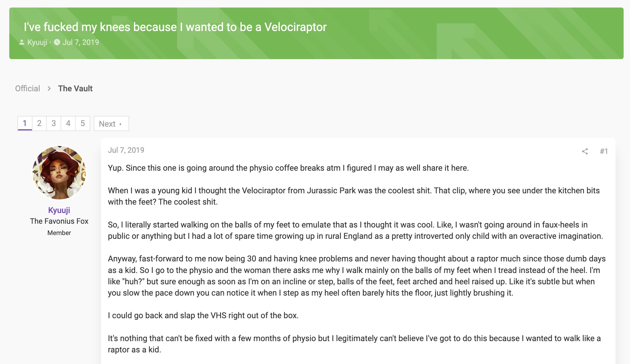Click the Jul 7, 2019 post timestamp
The image size is (630, 364).
(126, 150)
